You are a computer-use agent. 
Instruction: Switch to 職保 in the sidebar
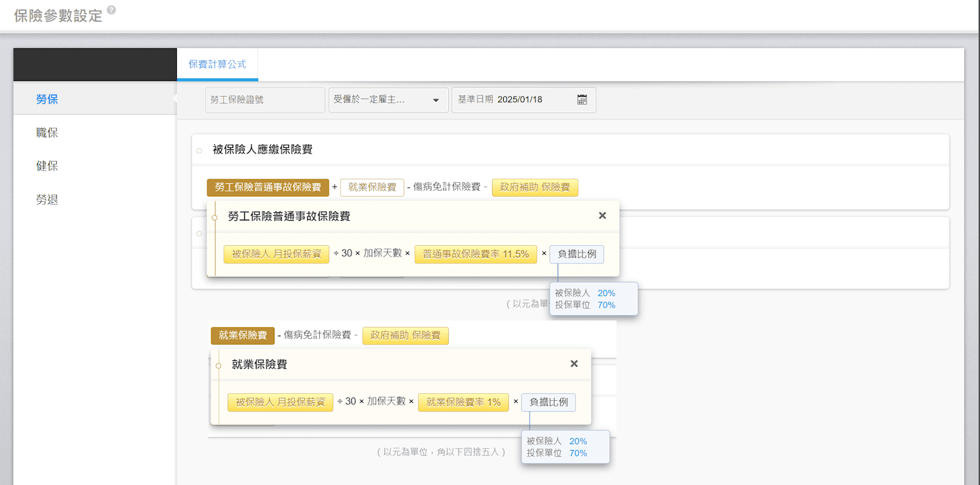(x=47, y=133)
